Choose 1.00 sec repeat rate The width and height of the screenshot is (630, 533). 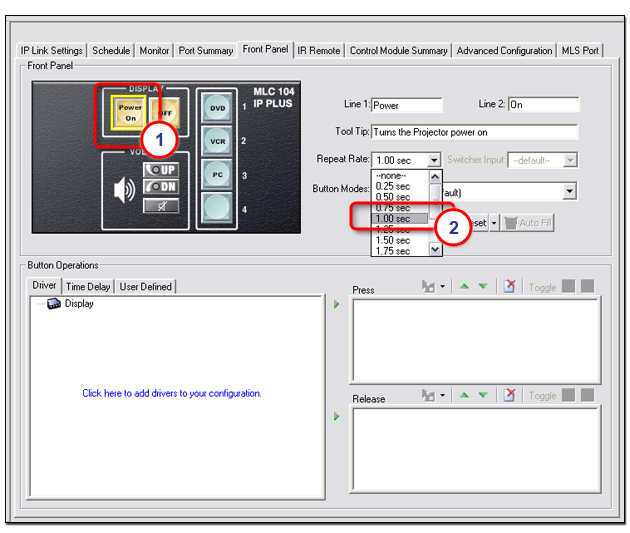[x=401, y=219]
